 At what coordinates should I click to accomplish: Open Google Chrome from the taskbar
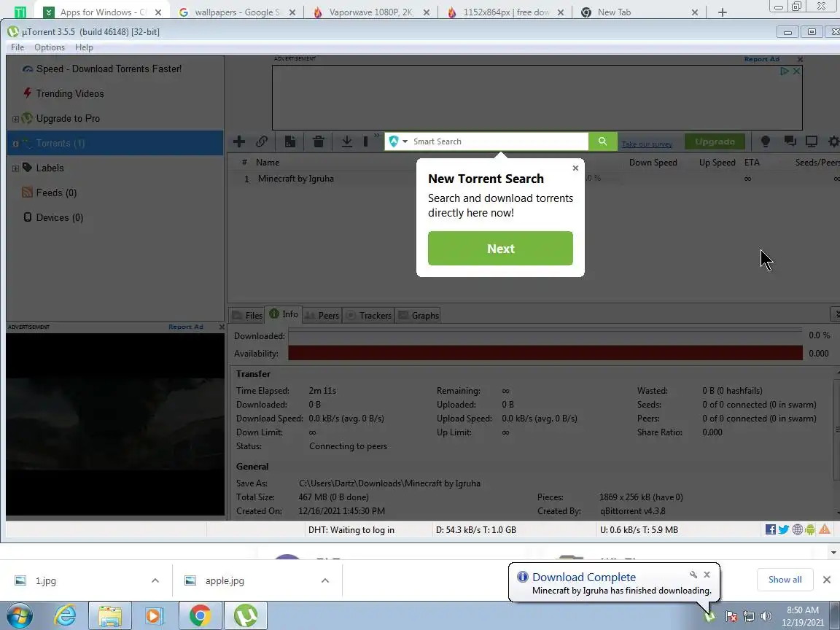(x=200, y=615)
